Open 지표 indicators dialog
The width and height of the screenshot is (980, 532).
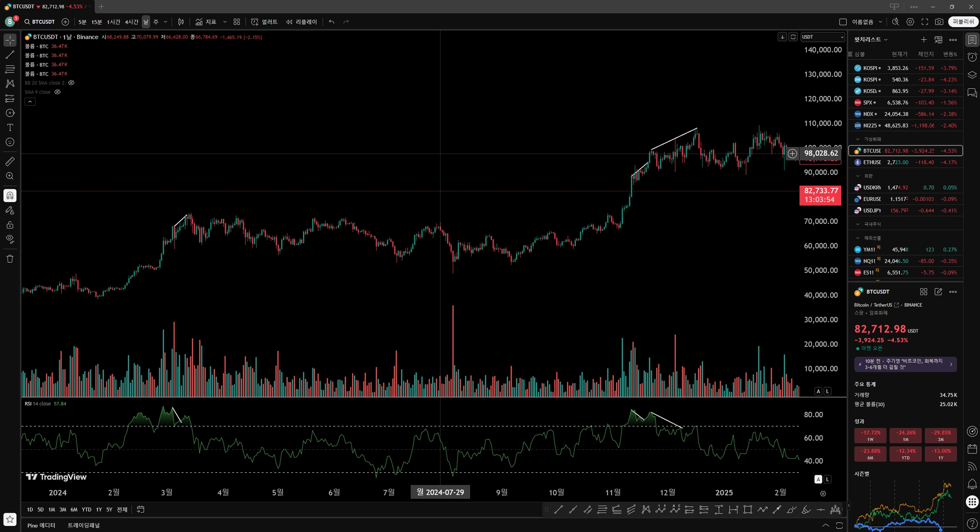pos(206,22)
